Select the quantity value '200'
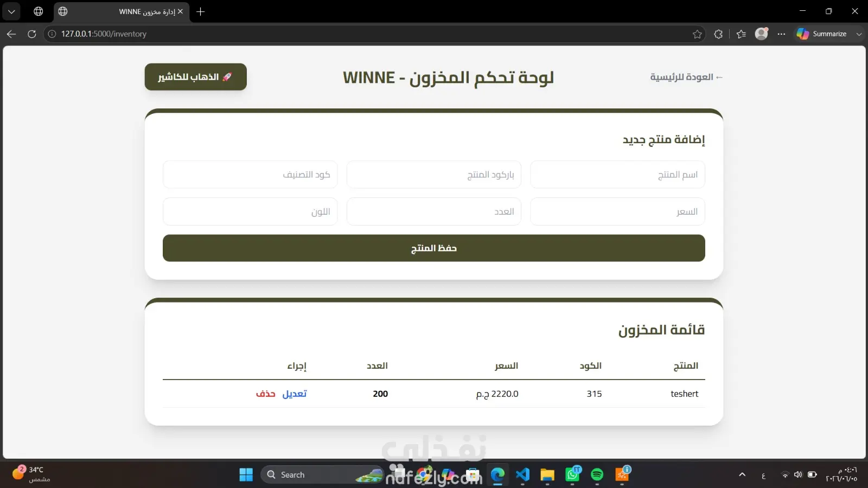 [380, 394]
